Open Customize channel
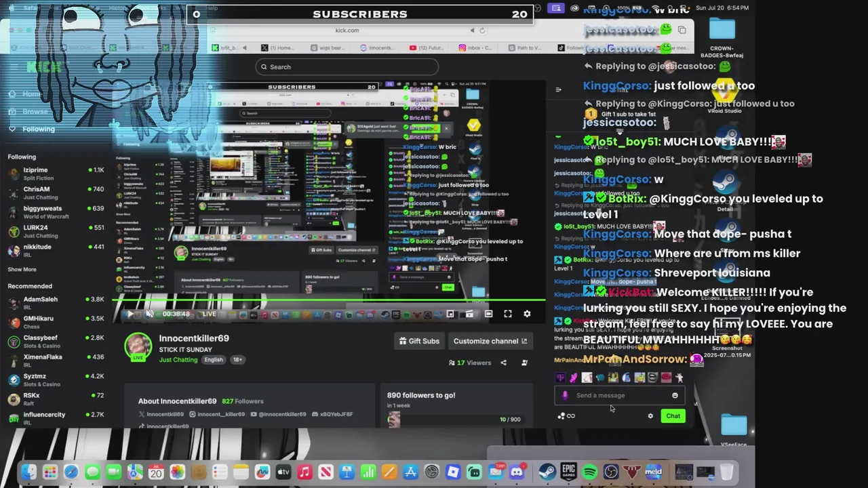Screen dimensions: 868x488 pos(490,341)
